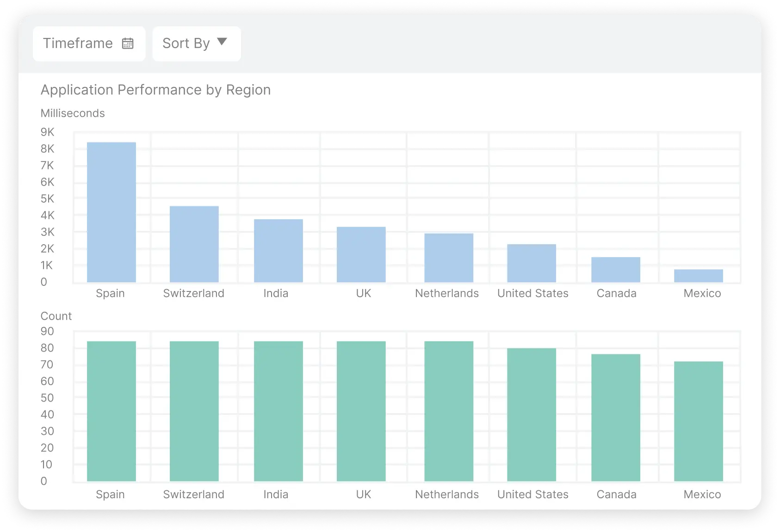Click the Spain bar in Count chart
780x532 pixels.
click(x=111, y=412)
